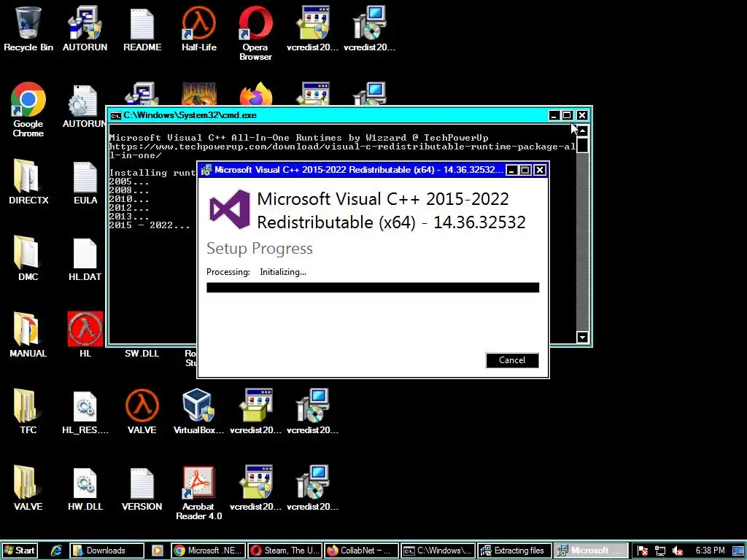Image resolution: width=747 pixels, height=560 pixels.
Task: Select the HW.DLL file icon
Action: [85, 489]
